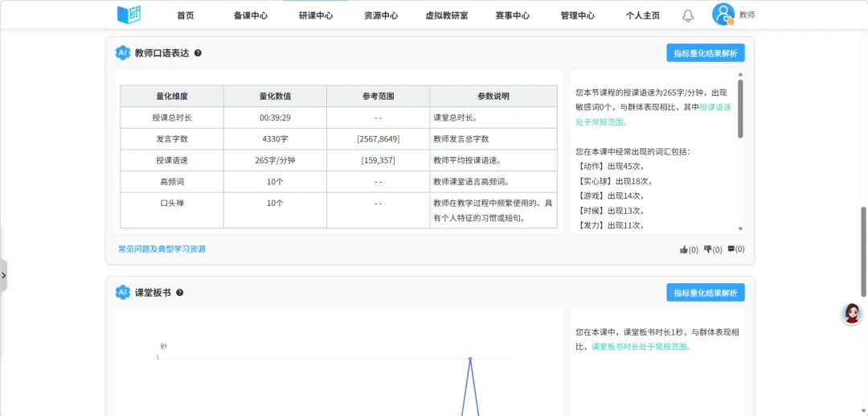This screenshot has height=416, width=868.
Task: Click the analysis text panel scrollbar thumb
Action: [x=740, y=109]
